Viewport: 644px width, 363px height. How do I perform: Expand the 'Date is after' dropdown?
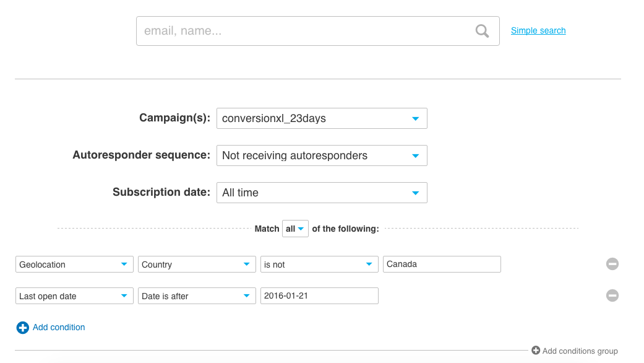[197, 296]
